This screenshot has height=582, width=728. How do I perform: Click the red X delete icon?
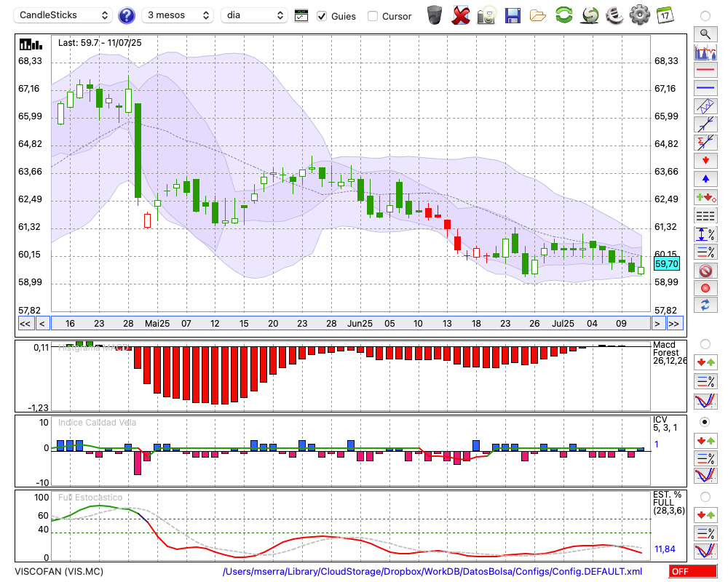click(460, 15)
